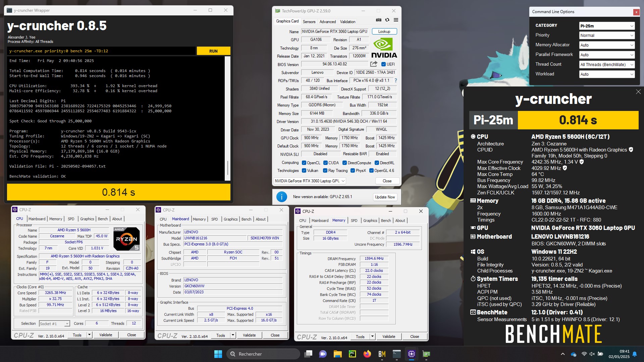This screenshot has width=644, height=362.
Task: Click Close button in GPU-Z
Action: click(x=387, y=181)
